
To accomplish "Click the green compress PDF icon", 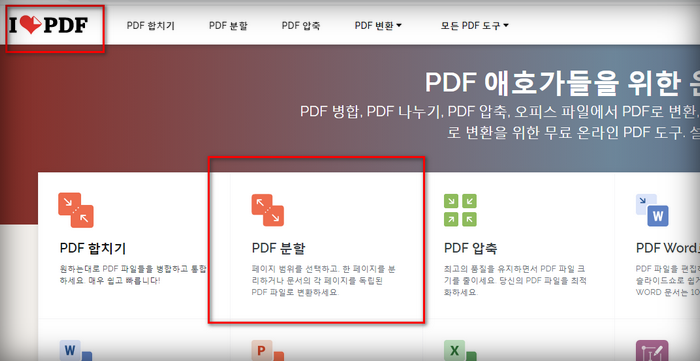I will pyautogui.click(x=460, y=210).
